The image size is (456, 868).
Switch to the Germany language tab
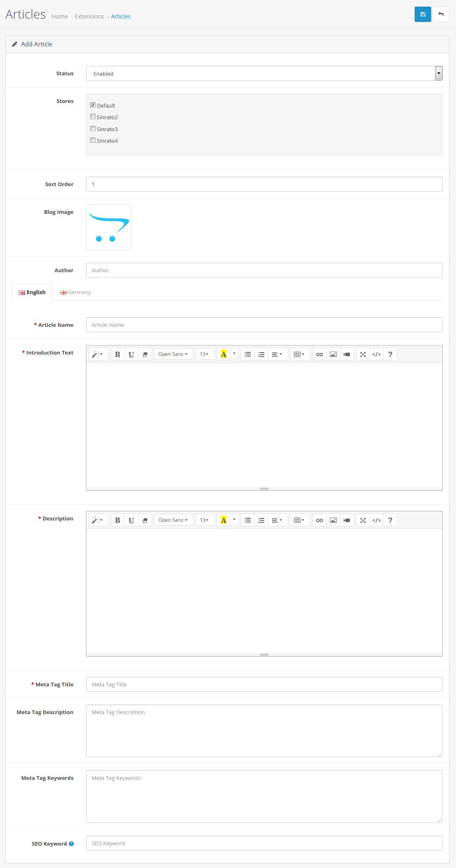click(x=75, y=292)
